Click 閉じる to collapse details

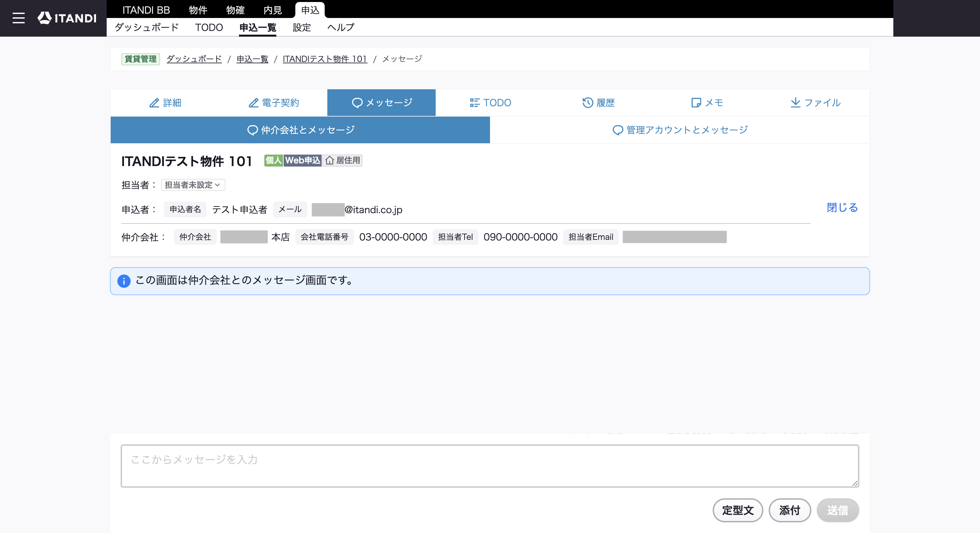pyautogui.click(x=842, y=208)
